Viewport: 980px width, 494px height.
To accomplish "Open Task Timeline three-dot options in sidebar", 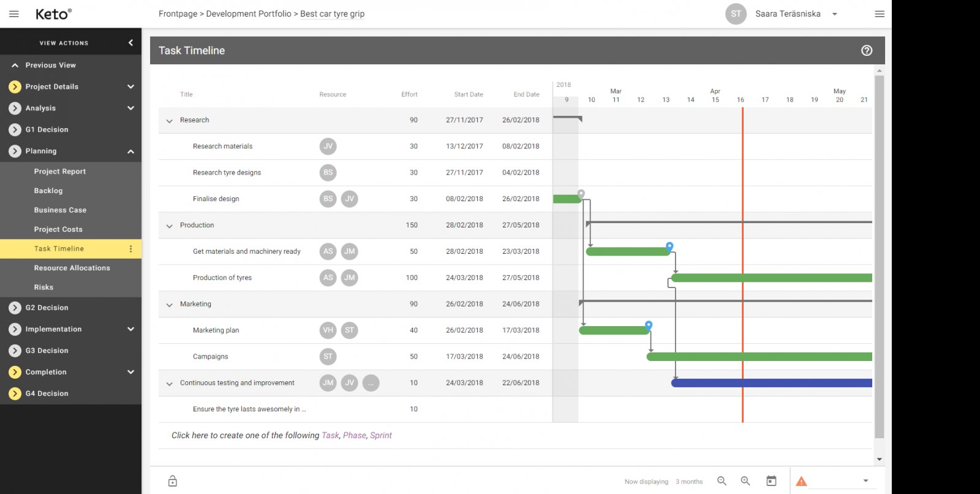I will coord(130,248).
